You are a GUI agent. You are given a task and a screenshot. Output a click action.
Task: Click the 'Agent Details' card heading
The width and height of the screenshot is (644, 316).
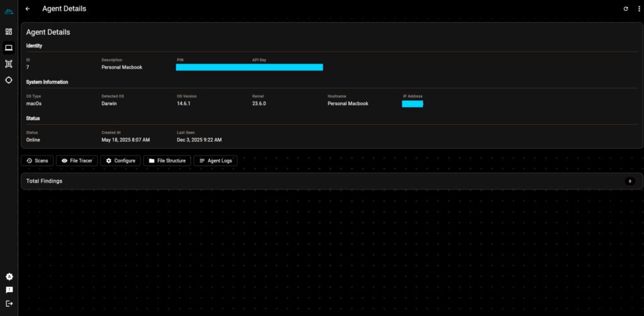coord(48,32)
